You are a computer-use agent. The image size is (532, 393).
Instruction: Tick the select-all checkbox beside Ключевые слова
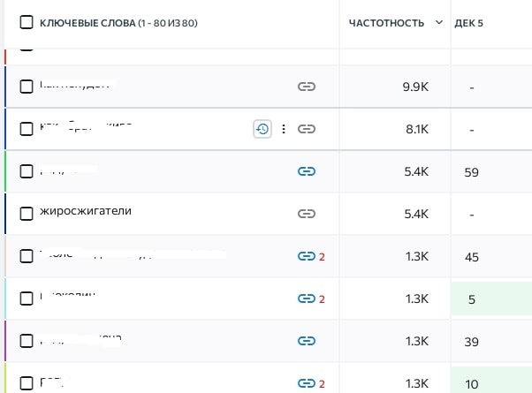[27, 22]
